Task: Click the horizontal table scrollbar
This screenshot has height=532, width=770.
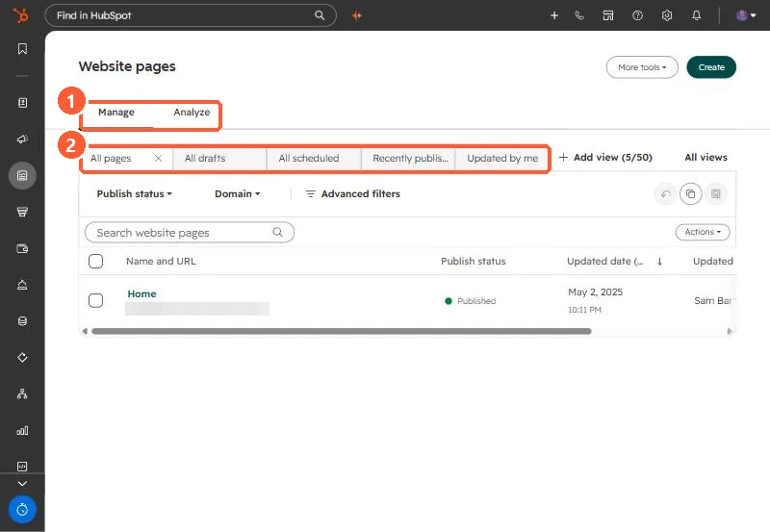Action: tap(342, 331)
